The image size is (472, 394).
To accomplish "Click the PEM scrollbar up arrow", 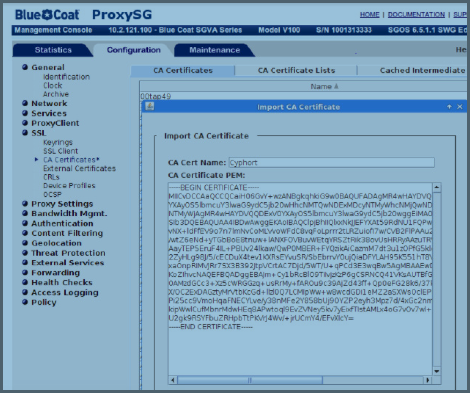I will click(x=437, y=187).
